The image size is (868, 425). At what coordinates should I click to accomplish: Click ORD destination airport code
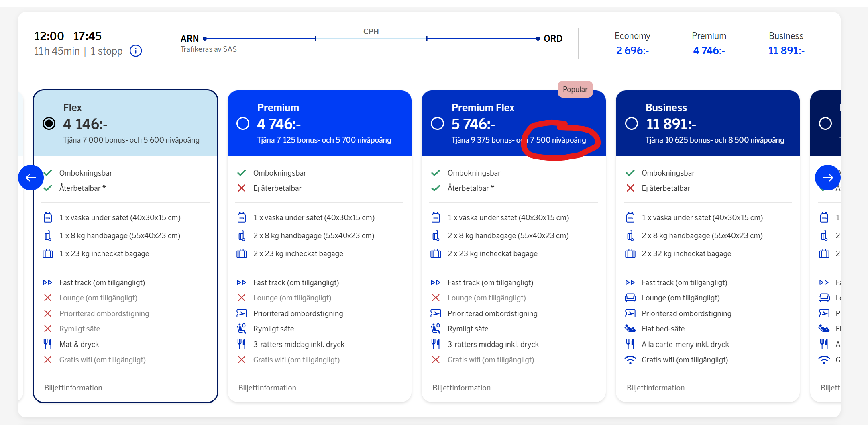553,39
